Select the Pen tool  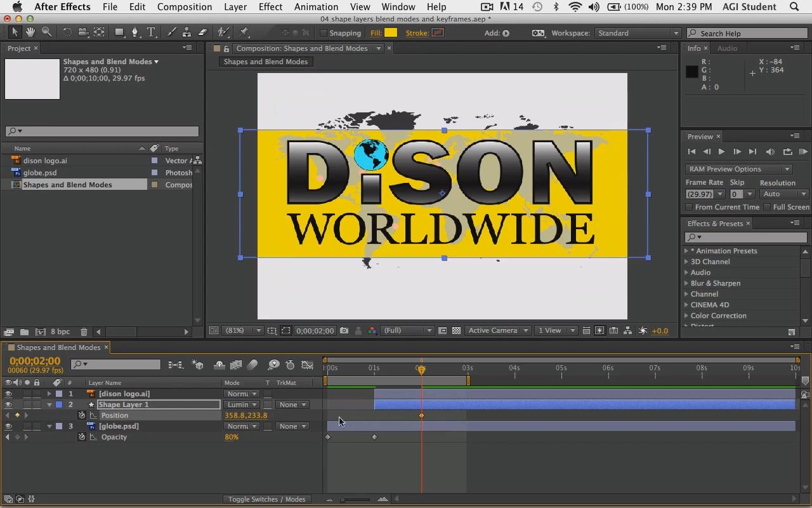point(135,32)
